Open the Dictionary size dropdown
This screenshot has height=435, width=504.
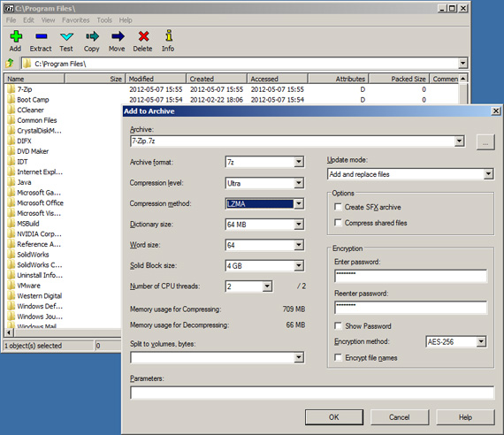(x=299, y=224)
